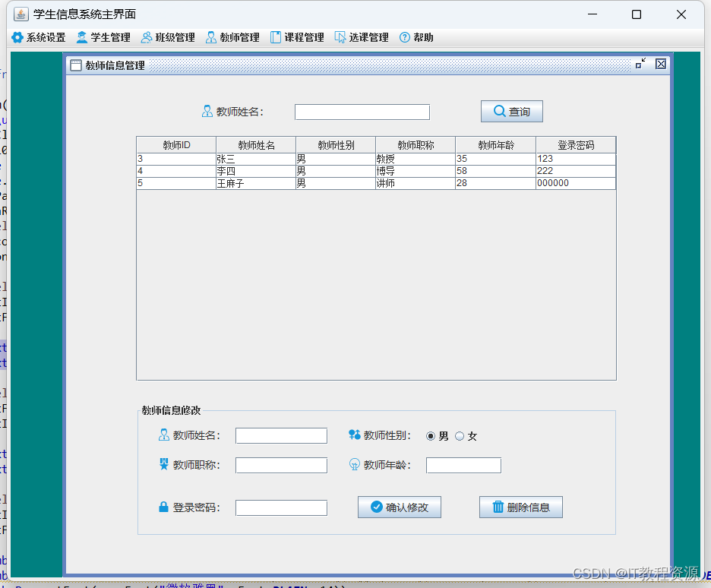
Task: Click the 教授 cell in table
Action: coord(416,159)
